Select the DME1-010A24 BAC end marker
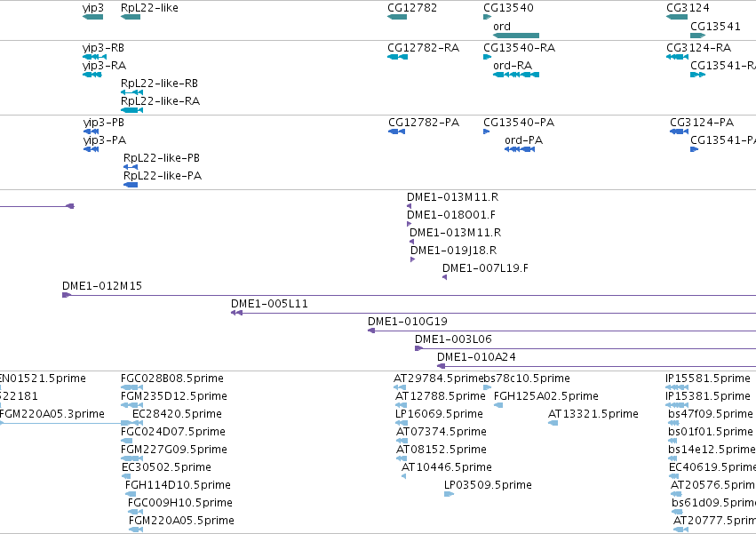The image size is (756, 534). click(x=441, y=366)
